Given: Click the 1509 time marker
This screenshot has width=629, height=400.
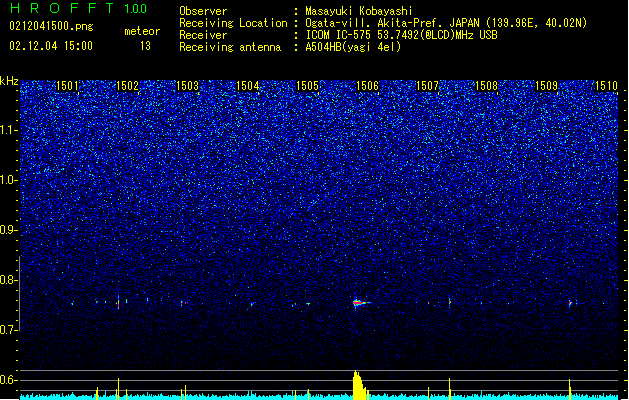Looking at the screenshot, I should click(x=546, y=86).
